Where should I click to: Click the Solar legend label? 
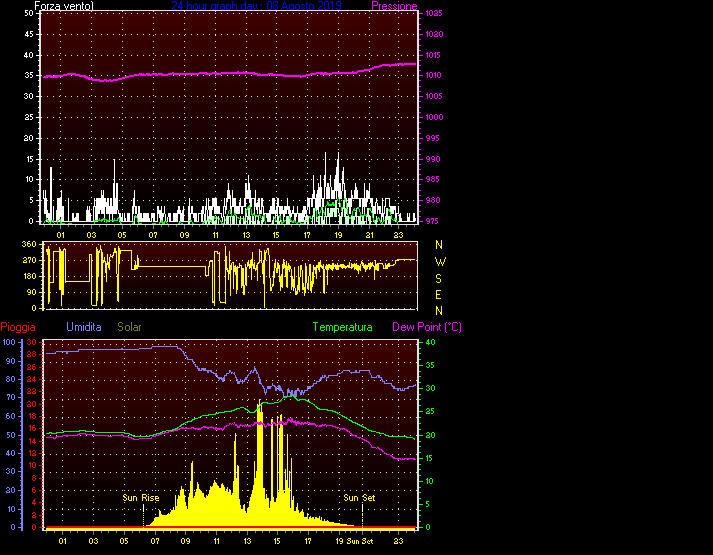(x=130, y=327)
